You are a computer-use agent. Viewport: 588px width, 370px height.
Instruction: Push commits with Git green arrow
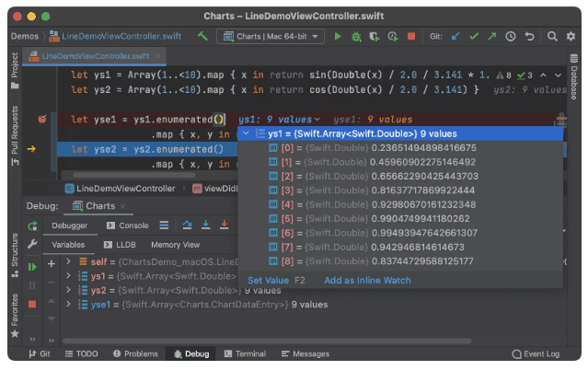tap(492, 37)
